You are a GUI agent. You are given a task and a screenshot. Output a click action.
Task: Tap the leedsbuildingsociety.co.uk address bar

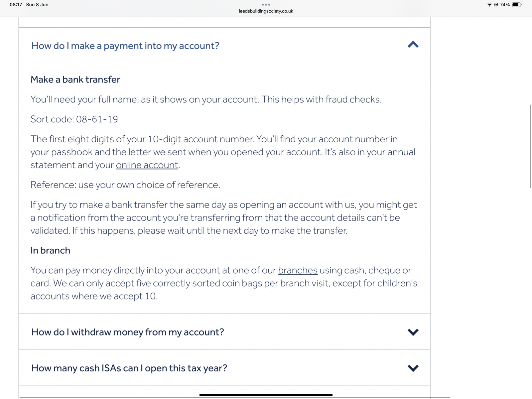pos(266,11)
